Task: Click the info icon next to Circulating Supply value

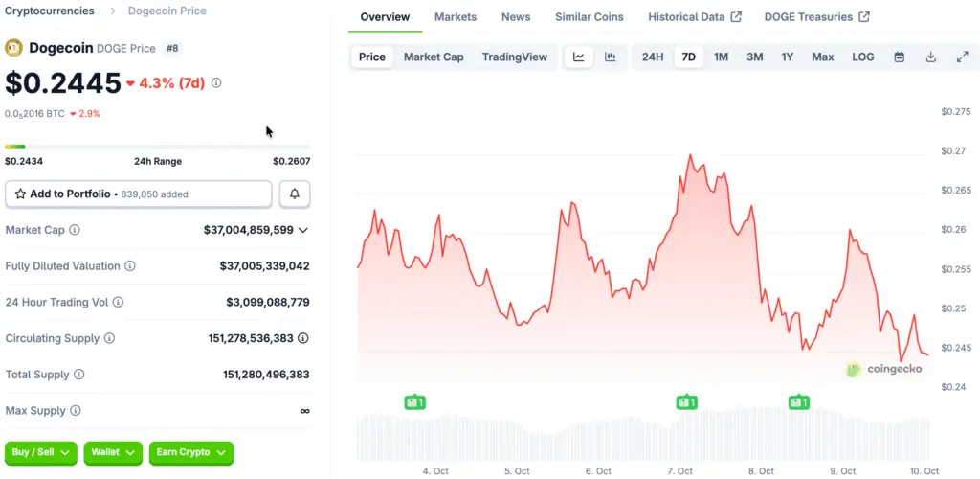Action: 303,338
